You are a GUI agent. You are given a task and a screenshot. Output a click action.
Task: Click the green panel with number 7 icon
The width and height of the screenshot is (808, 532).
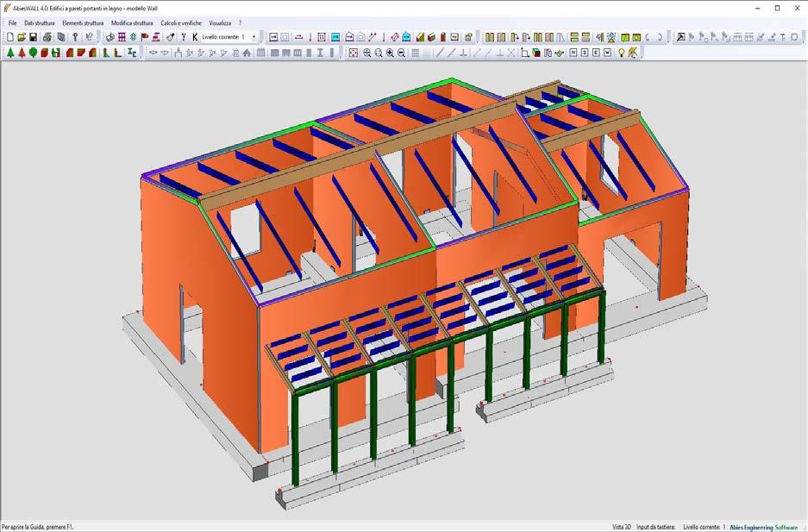(624, 37)
